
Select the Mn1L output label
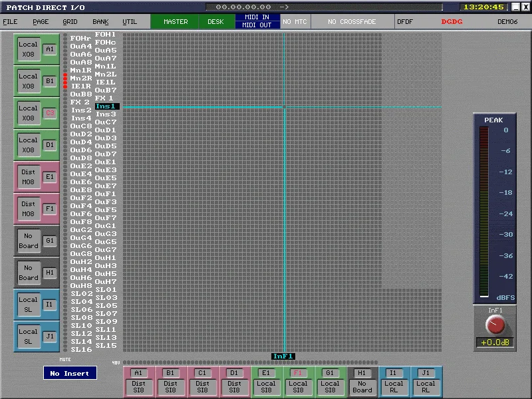[x=105, y=66]
